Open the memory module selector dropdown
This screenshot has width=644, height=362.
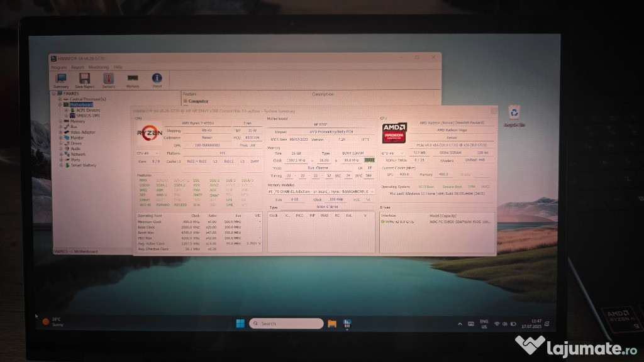click(320, 192)
